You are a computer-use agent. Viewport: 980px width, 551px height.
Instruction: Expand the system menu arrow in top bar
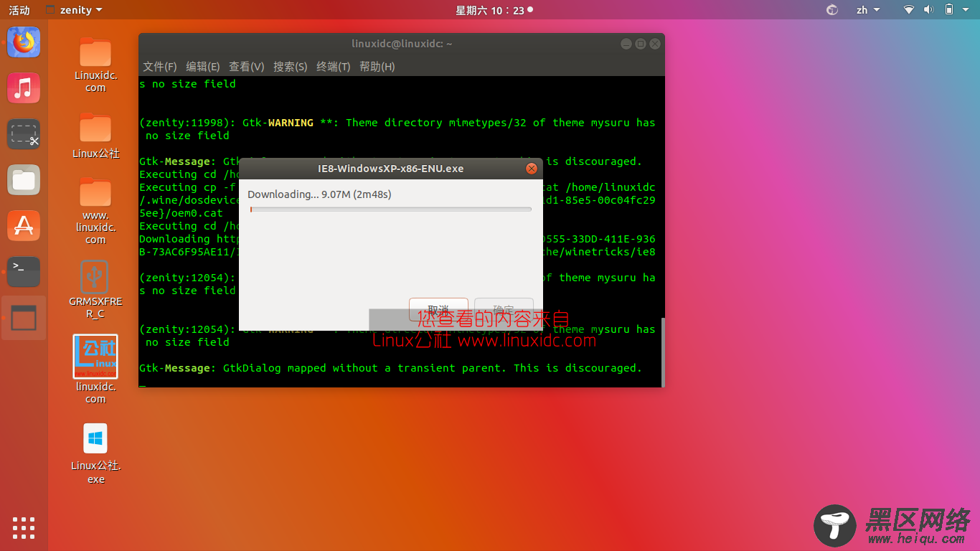pos(967,10)
